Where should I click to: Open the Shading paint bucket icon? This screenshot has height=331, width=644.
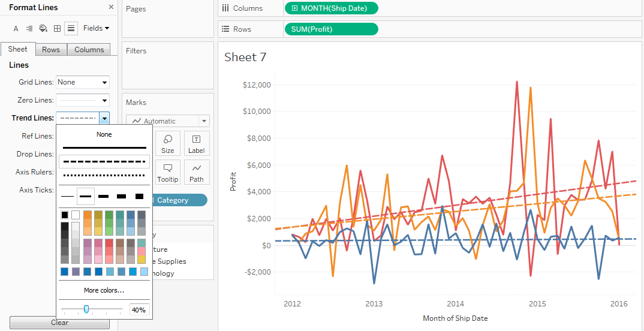pos(43,28)
